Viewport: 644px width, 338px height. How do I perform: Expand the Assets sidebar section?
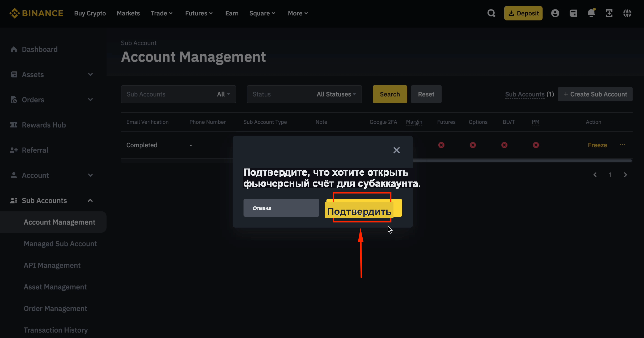(90, 75)
